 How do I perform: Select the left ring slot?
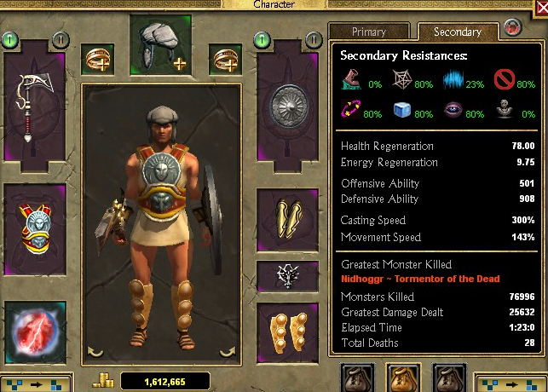(97, 59)
